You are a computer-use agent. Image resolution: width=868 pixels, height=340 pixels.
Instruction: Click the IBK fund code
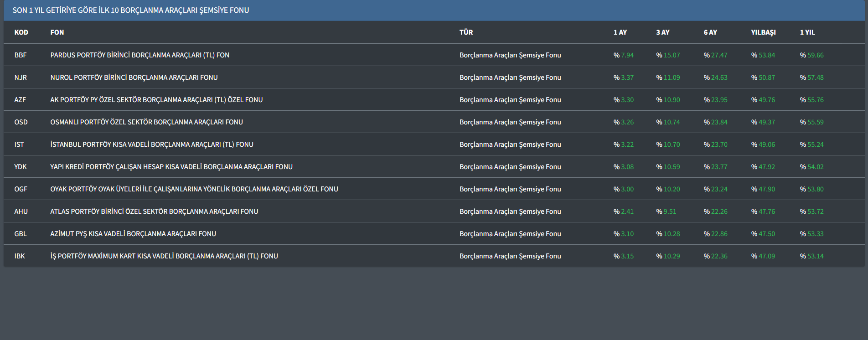20,256
